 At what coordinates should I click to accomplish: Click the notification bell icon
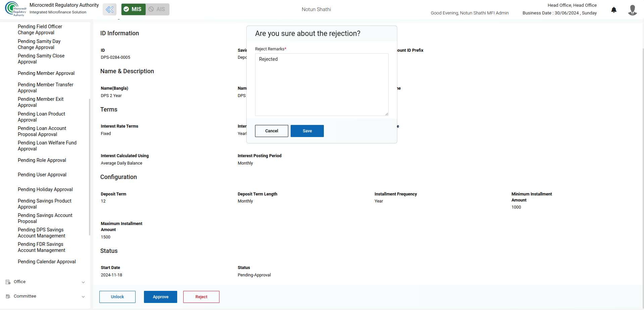[613, 10]
